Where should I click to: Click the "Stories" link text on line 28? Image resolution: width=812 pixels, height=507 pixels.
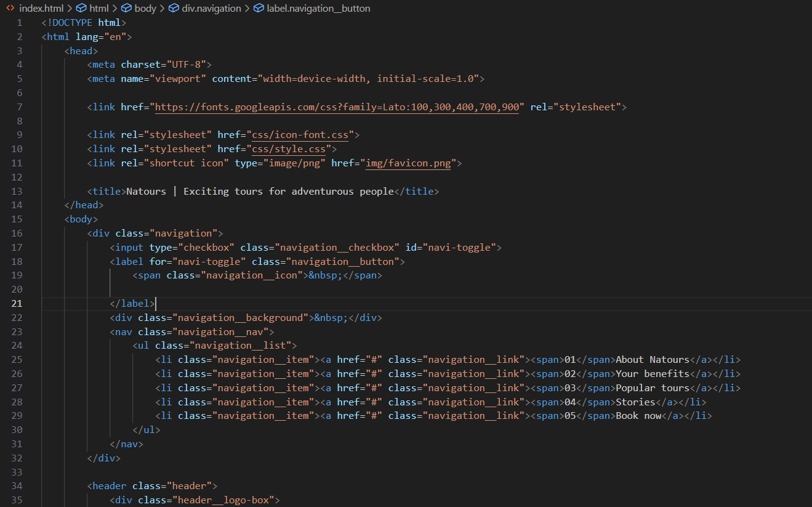point(636,402)
